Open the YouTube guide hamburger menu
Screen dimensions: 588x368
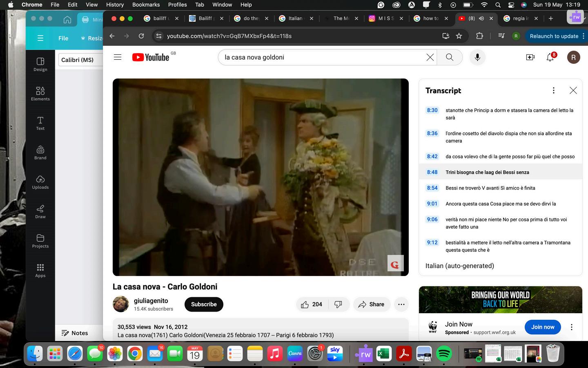click(118, 57)
